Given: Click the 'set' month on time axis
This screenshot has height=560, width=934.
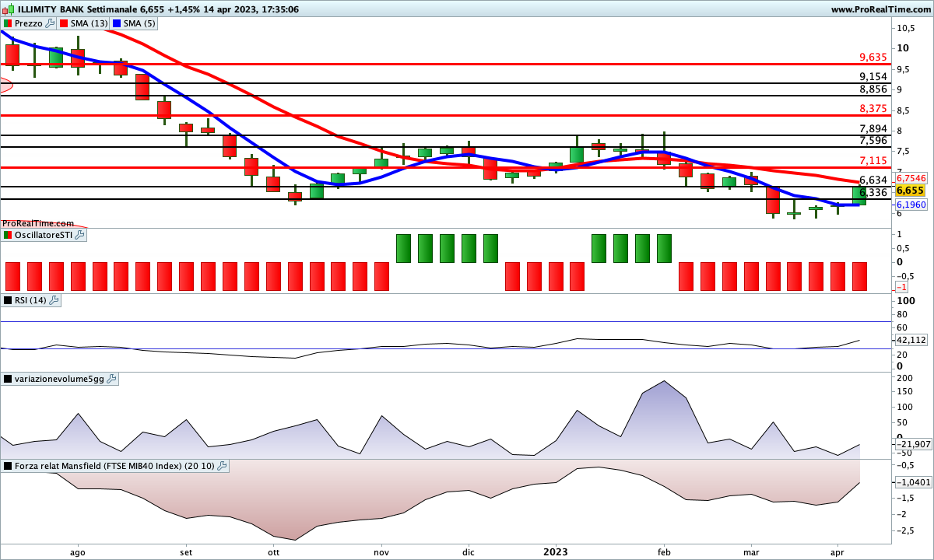Looking at the screenshot, I should pos(186,552).
